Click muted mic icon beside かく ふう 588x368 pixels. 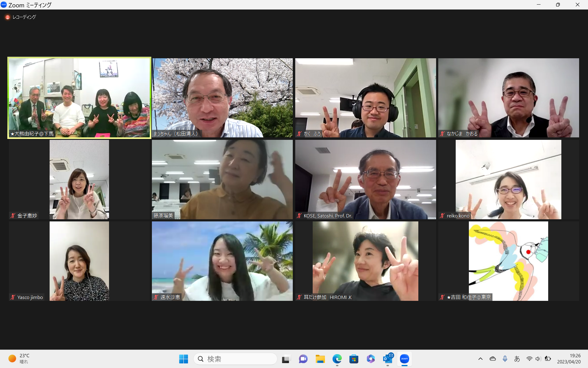(x=300, y=134)
